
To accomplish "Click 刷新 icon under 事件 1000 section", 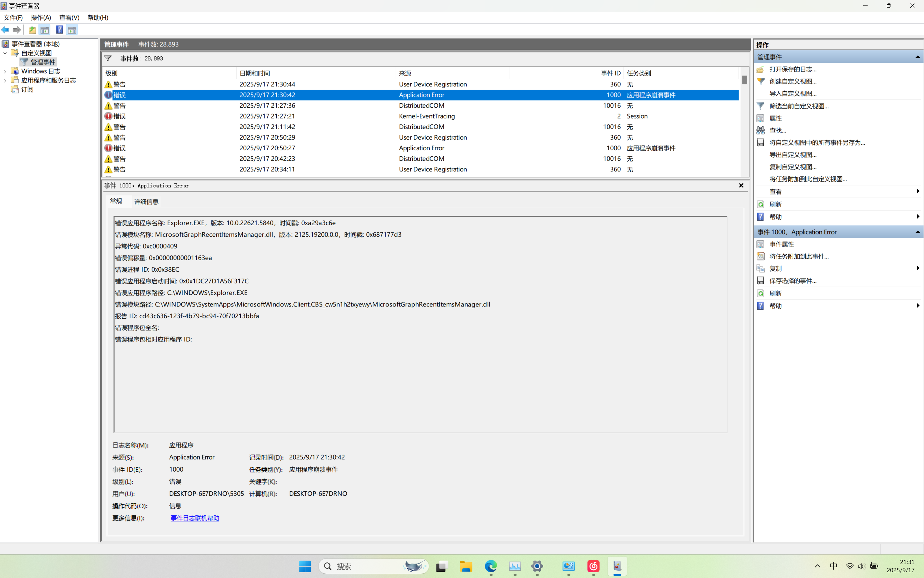I will pyautogui.click(x=761, y=293).
